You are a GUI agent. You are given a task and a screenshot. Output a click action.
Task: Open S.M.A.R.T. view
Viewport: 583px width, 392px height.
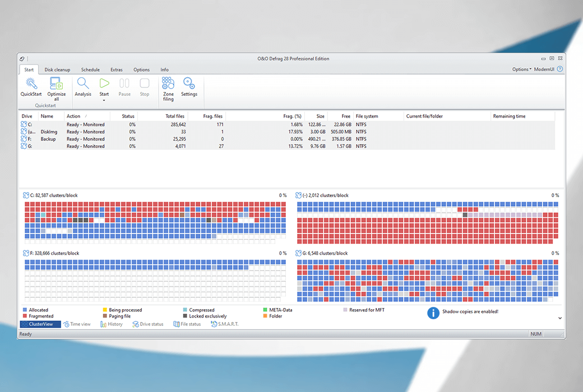225,324
